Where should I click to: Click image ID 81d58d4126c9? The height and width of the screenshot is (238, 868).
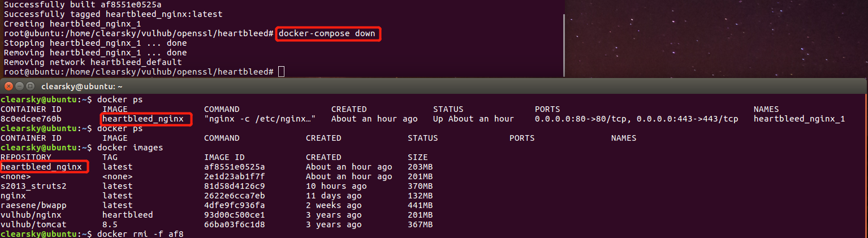pos(235,186)
